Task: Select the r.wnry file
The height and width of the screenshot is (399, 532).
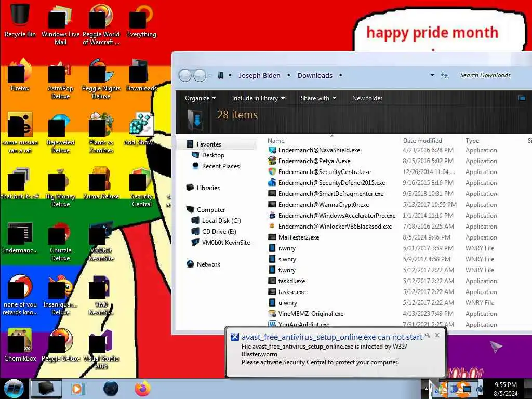Action: (287, 248)
